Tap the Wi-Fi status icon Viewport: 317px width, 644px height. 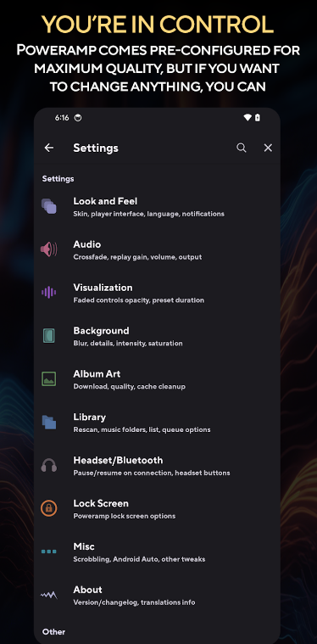point(247,118)
